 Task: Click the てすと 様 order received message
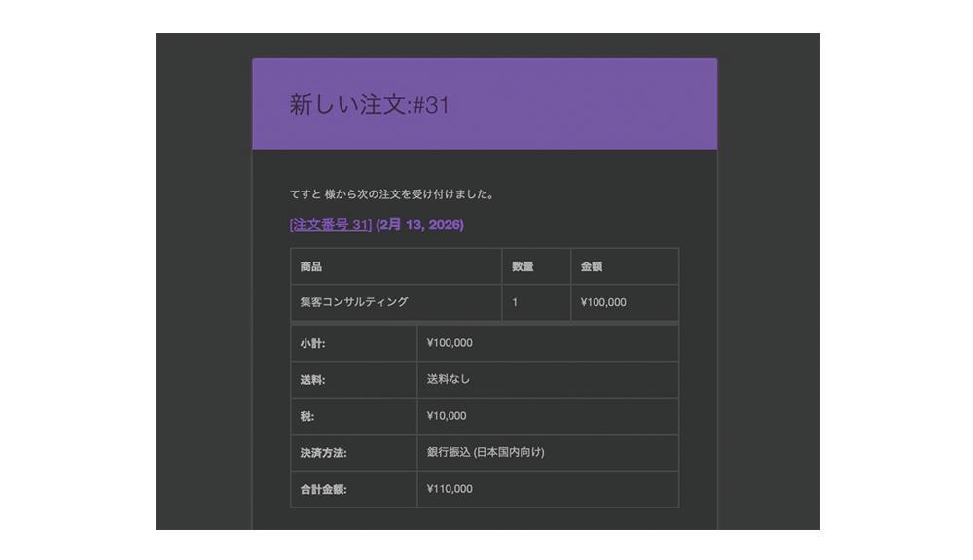[392, 194]
